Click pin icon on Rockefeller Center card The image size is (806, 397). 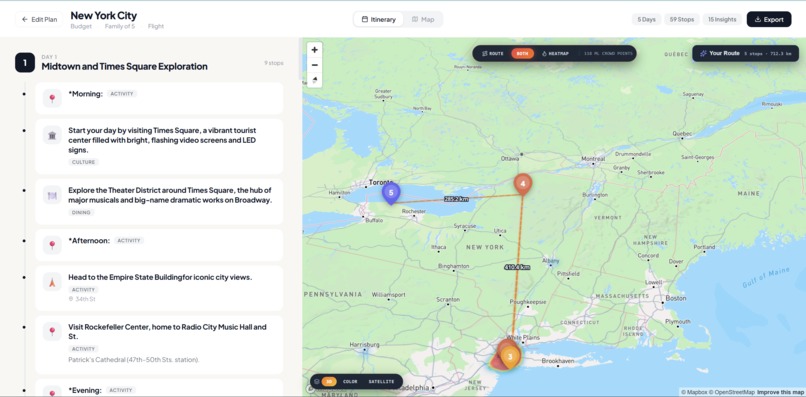52,331
